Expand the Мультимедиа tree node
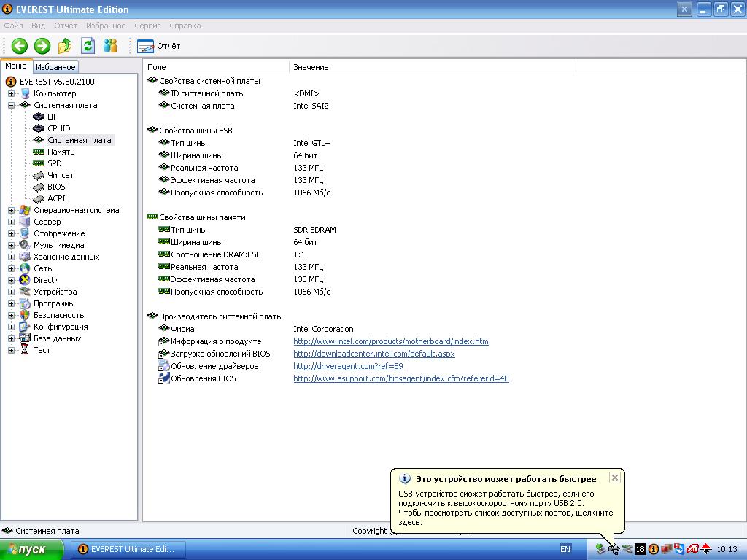 [11, 245]
